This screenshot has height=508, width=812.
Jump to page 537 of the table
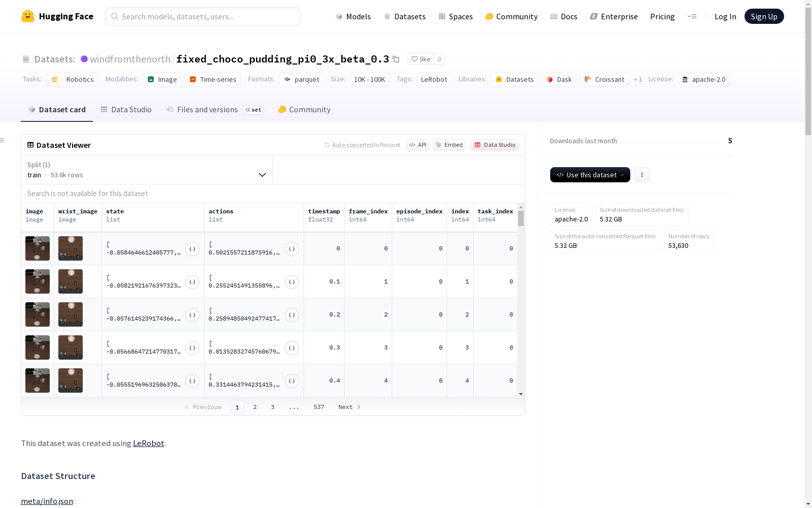319,407
